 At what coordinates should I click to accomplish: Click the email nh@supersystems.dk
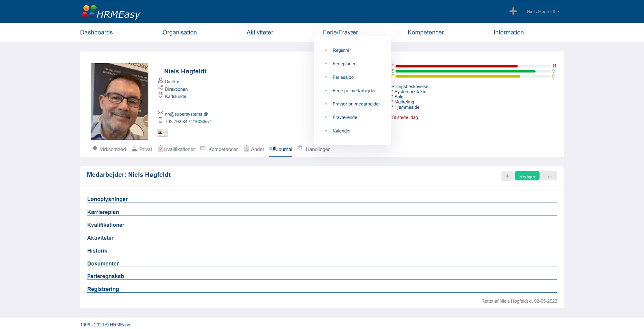pyautogui.click(x=186, y=114)
